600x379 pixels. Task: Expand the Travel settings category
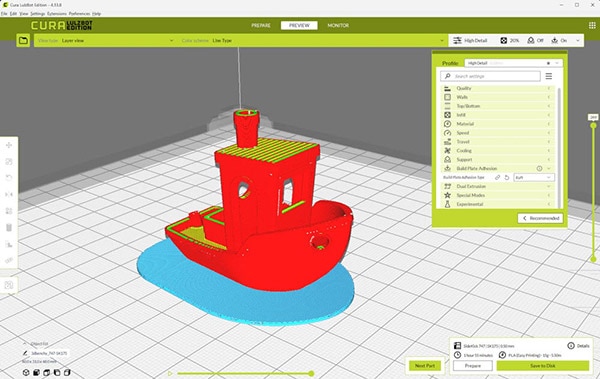click(498, 142)
